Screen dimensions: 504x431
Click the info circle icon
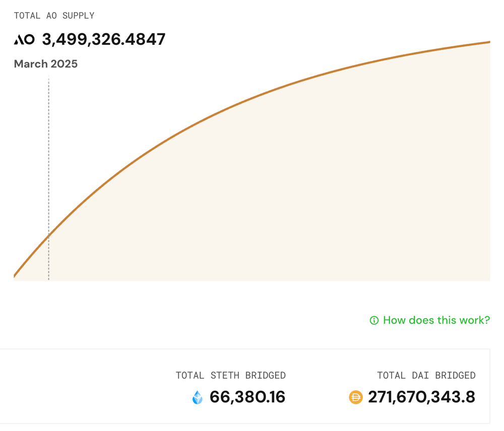click(374, 320)
